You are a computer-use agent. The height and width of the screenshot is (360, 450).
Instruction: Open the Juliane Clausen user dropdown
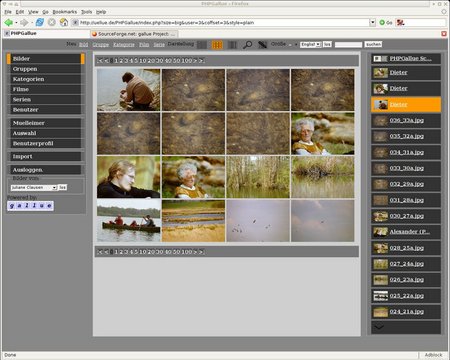[34, 188]
